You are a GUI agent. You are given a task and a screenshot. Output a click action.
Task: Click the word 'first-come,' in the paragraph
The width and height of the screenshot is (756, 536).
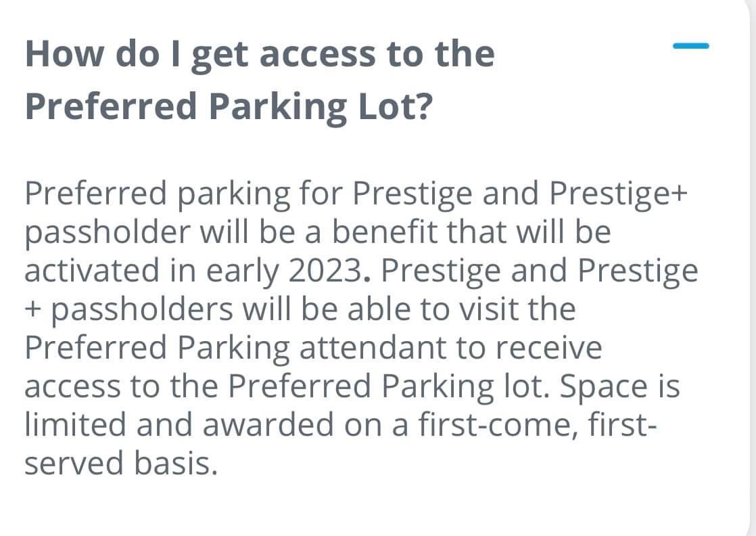coord(498,425)
